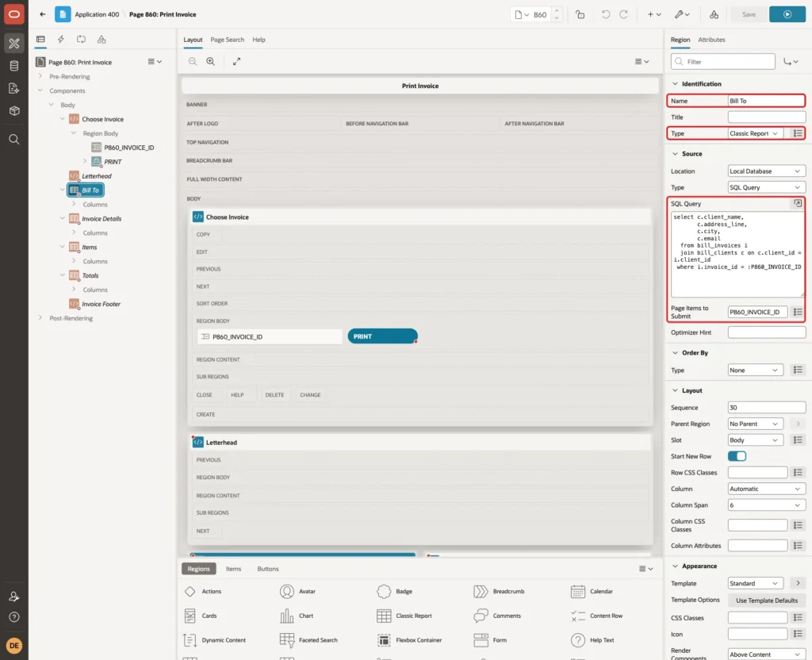Zoom in the layout view
812x660 pixels.
211,61
